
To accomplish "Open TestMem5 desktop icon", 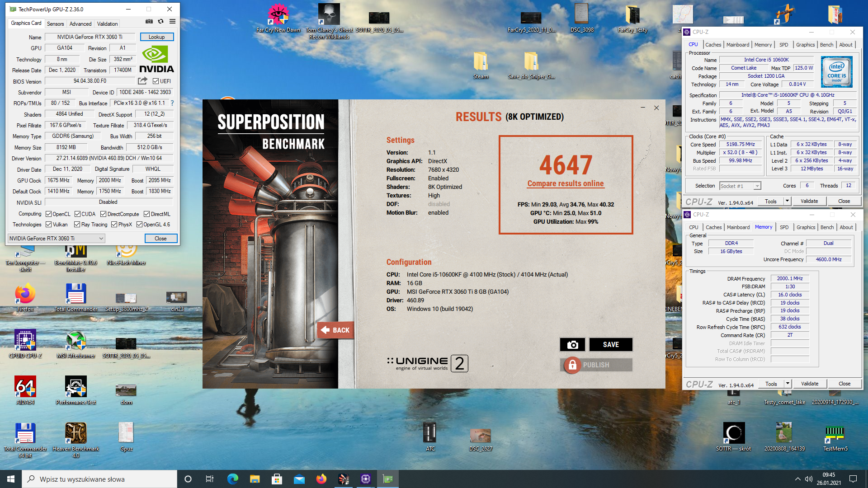I will 835,437.
